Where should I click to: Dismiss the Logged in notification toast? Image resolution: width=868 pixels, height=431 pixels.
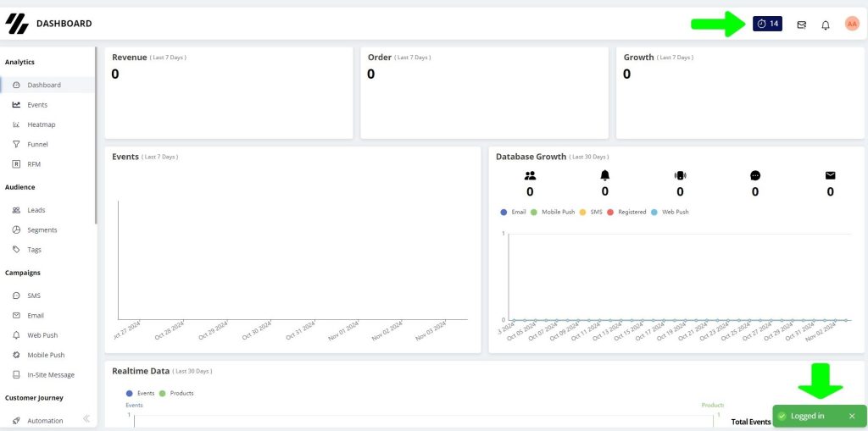coord(852,416)
